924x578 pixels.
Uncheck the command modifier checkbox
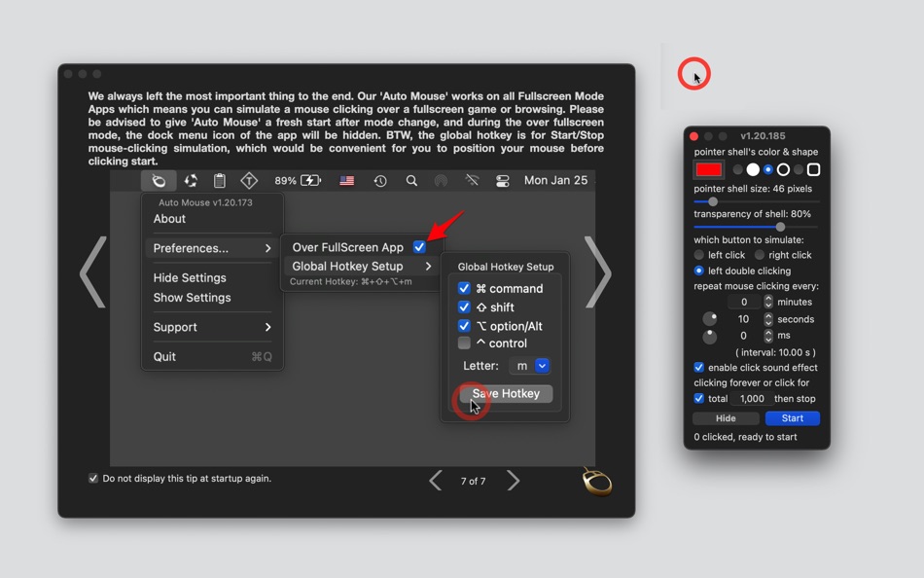(464, 288)
